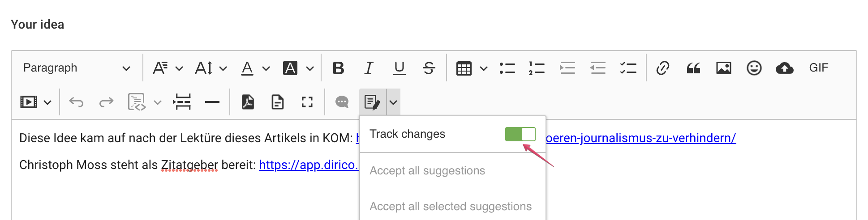Expand the insert table dropdown
The height and width of the screenshot is (220, 868).
point(484,68)
